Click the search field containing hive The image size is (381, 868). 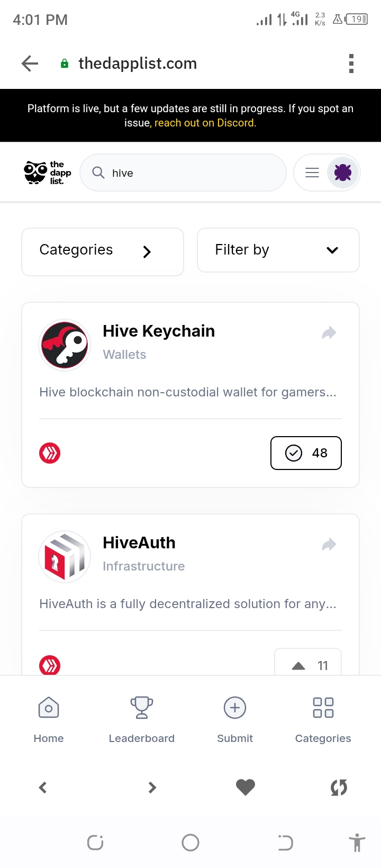point(183,173)
